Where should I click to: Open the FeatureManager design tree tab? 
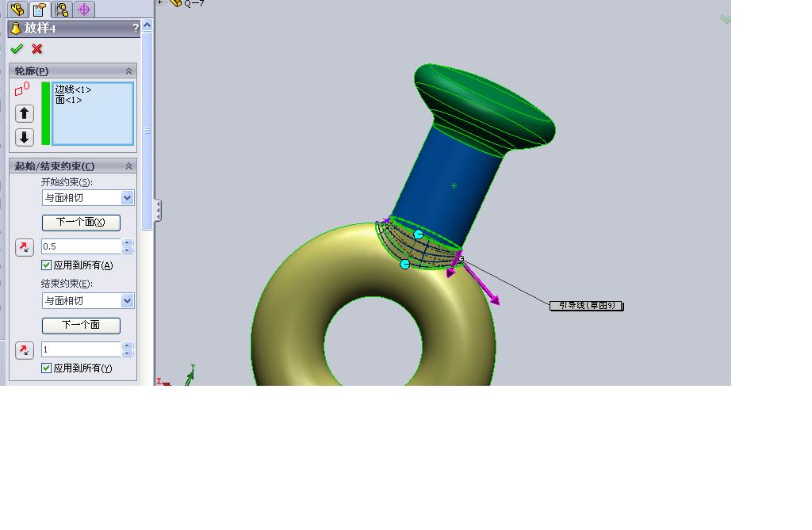17,9
